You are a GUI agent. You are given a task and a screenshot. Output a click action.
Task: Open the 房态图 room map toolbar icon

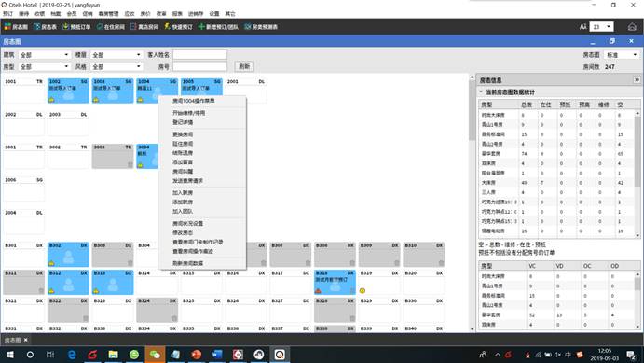click(x=16, y=27)
